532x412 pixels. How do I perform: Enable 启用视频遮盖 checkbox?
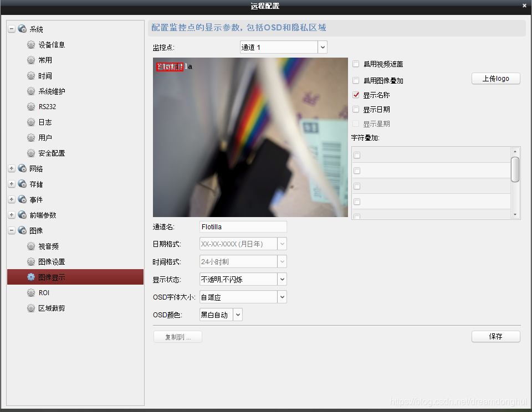coord(356,64)
